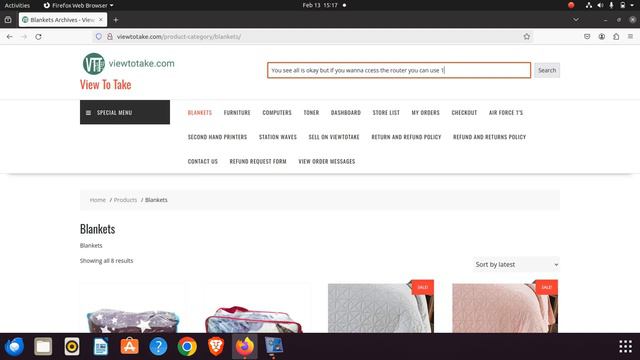
Task: Bookmark this page with the star icon
Action: point(527,37)
